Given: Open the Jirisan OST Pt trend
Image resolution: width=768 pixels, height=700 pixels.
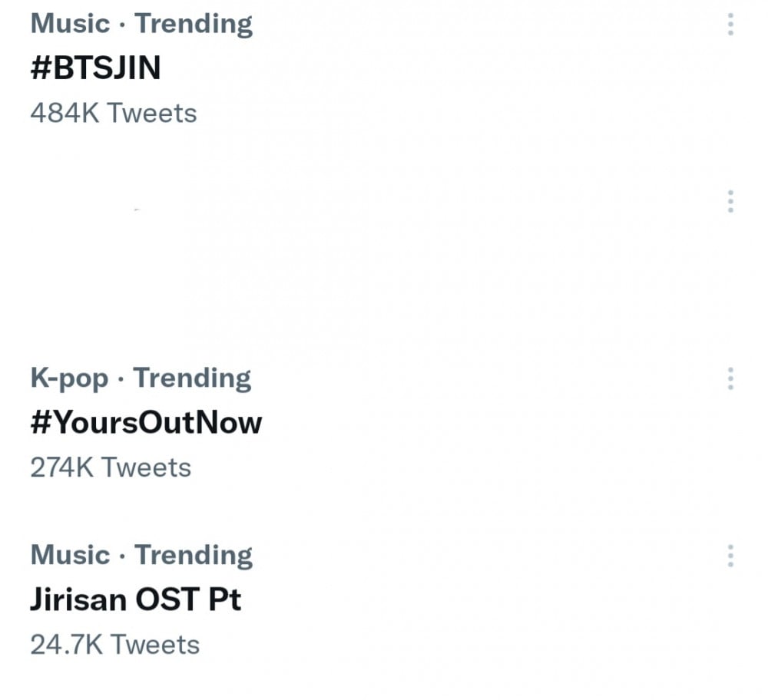Looking at the screenshot, I should (136, 599).
